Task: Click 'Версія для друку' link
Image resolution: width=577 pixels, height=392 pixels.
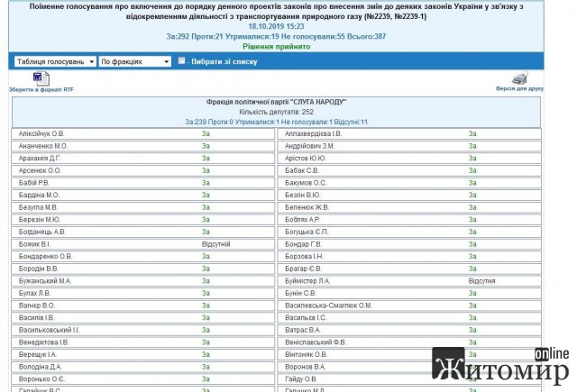Action: click(519, 88)
